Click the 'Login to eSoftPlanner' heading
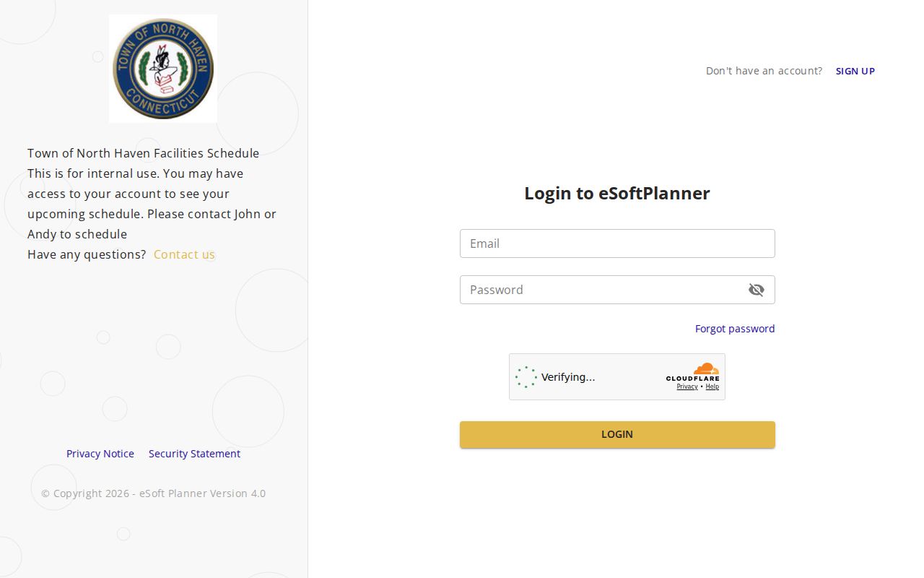924x578 pixels. point(617,194)
